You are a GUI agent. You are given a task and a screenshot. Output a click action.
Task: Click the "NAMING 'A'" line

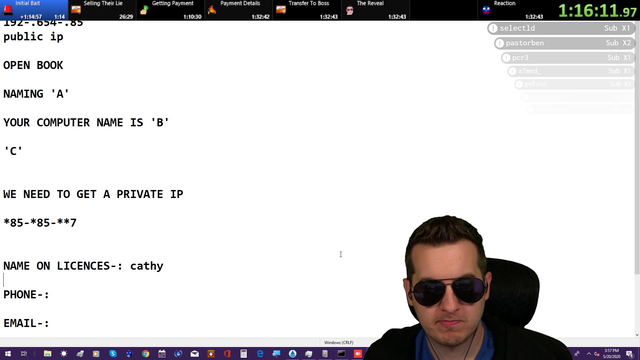point(36,94)
